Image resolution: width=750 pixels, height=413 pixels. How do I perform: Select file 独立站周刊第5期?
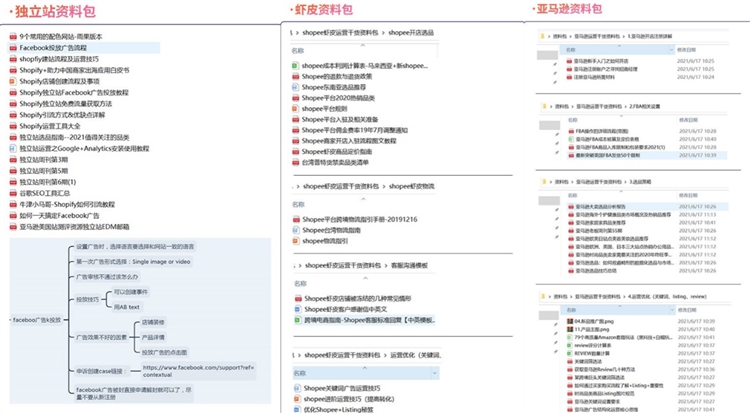[x=44, y=171]
